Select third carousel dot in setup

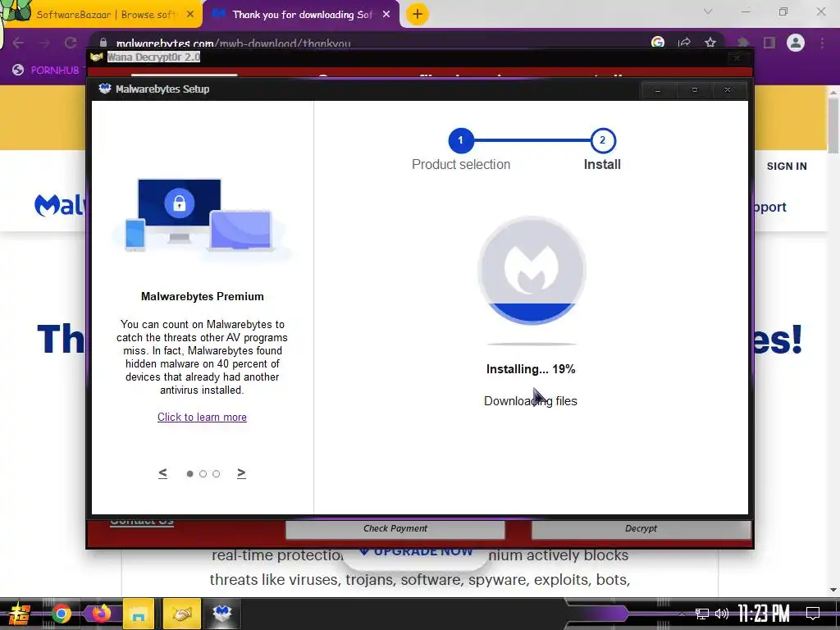point(216,473)
